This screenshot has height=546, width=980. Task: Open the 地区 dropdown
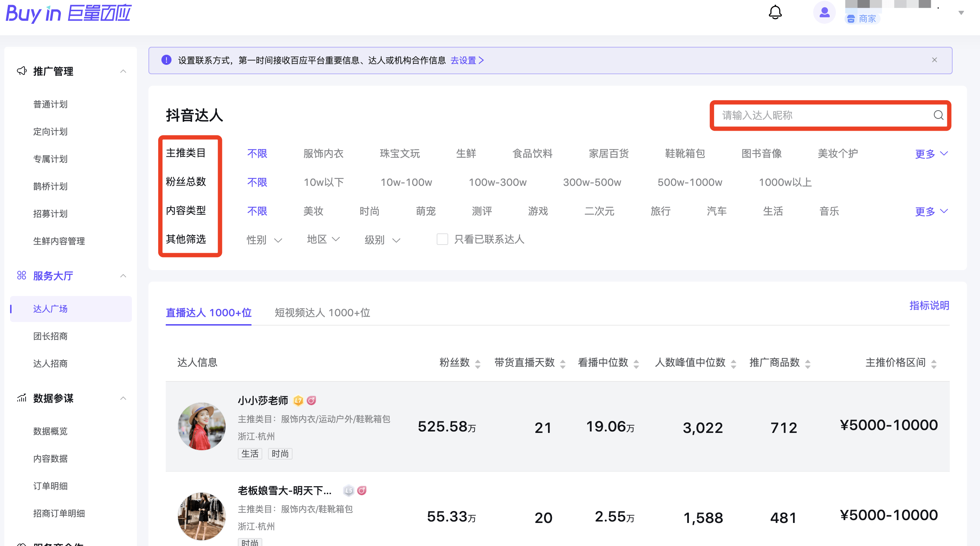(x=324, y=239)
